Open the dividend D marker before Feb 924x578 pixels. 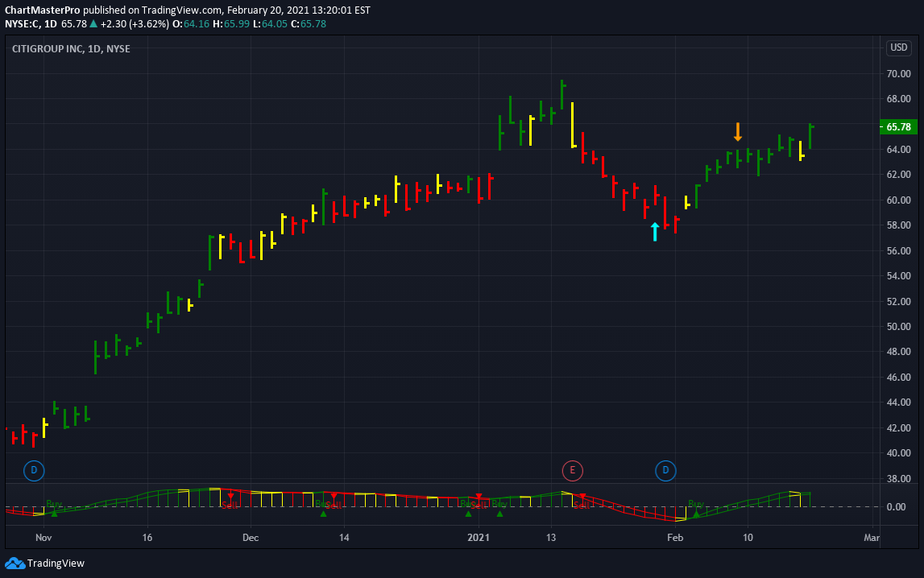pos(665,470)
